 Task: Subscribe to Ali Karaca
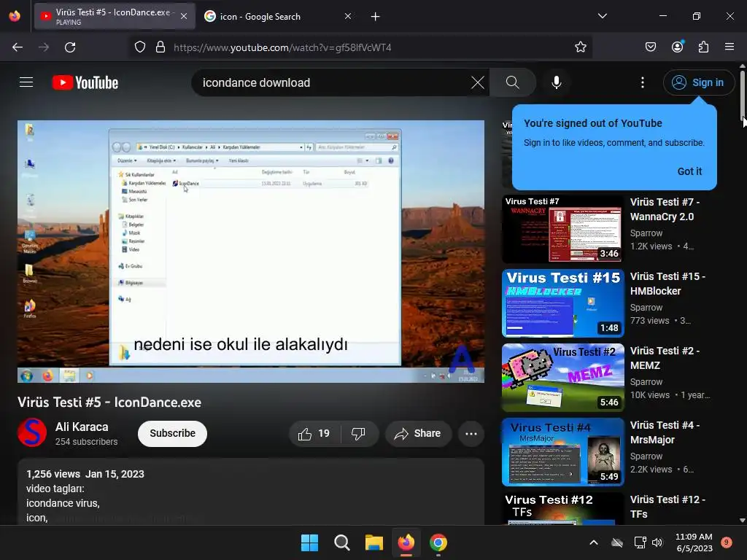pos(172,433)
